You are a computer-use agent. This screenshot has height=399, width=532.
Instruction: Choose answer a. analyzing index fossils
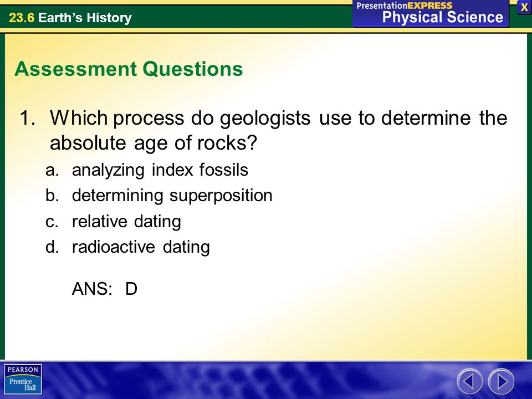click(x=147, y=170)
